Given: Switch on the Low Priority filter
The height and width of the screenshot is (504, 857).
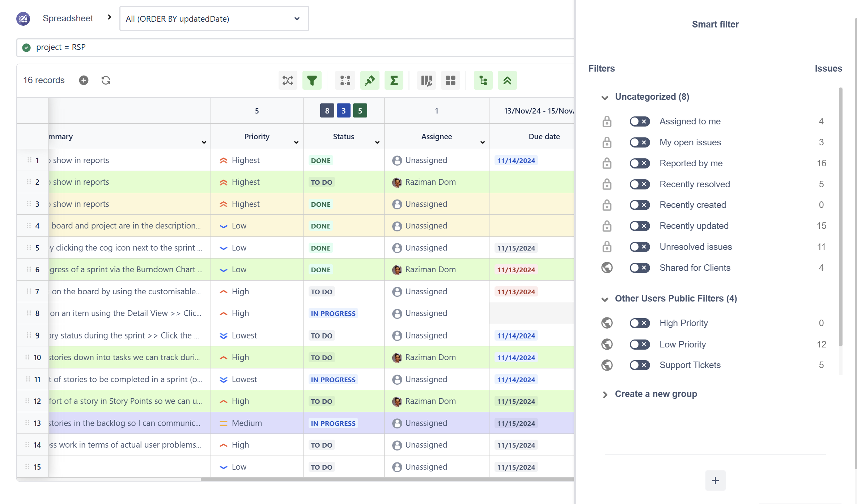Looking at the screenshot, I should (639, 344).
